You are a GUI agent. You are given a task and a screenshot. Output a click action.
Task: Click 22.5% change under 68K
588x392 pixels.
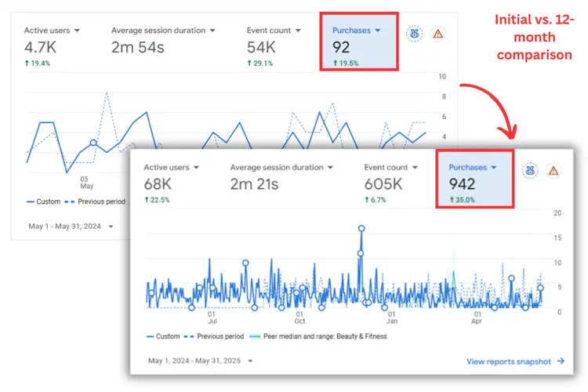[x=157, y=200]
